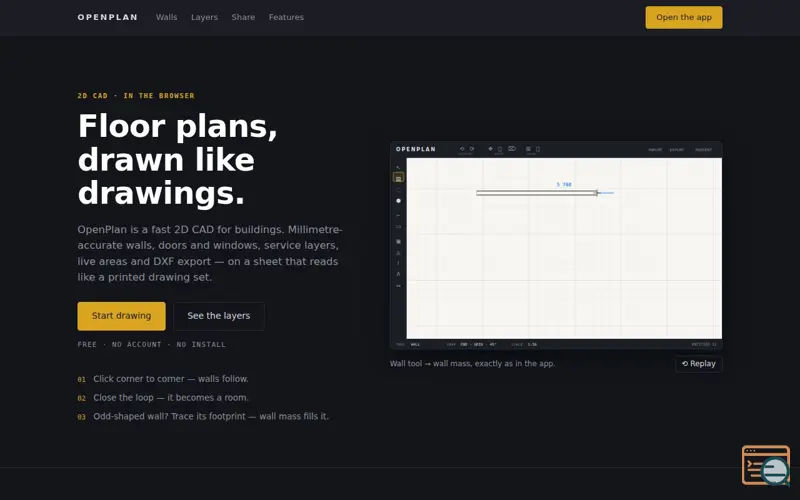Click the OPENPLAN logo in the top navigation
The image size is (800, 500).
point(108,17)
